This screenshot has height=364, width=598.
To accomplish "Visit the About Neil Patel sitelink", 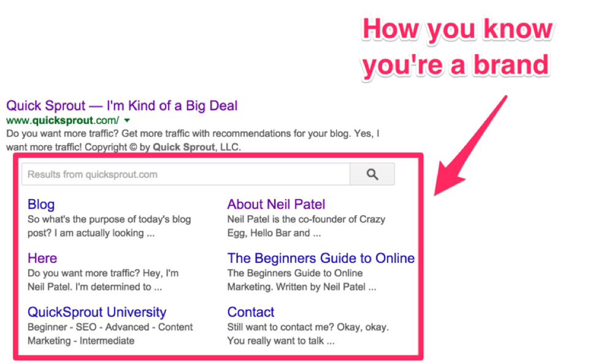I will coord(276,205).
